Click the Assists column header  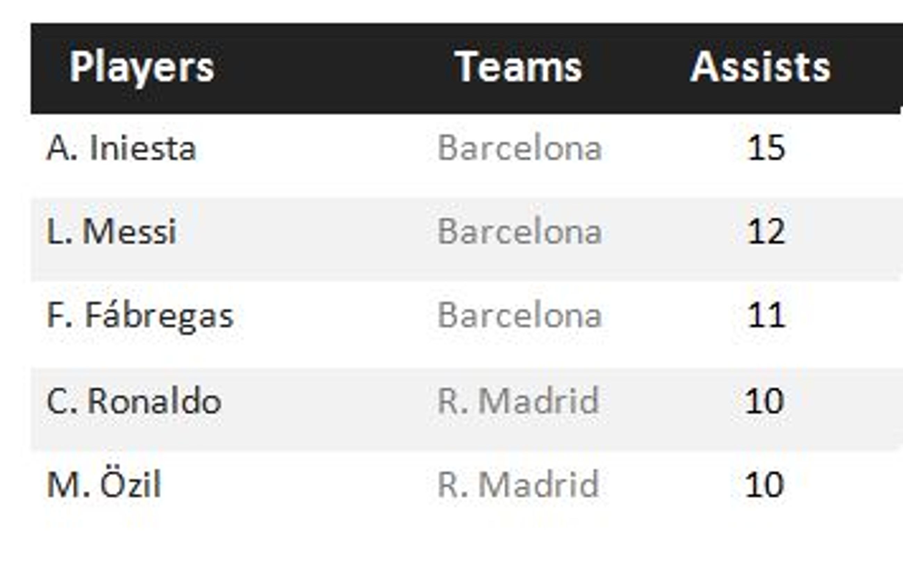(761, 67)
